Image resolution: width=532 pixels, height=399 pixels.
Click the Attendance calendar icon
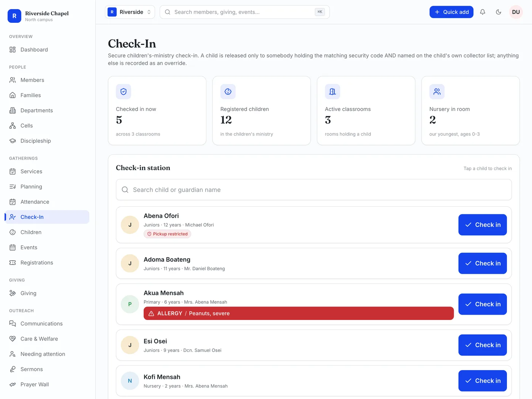[13, 202]
